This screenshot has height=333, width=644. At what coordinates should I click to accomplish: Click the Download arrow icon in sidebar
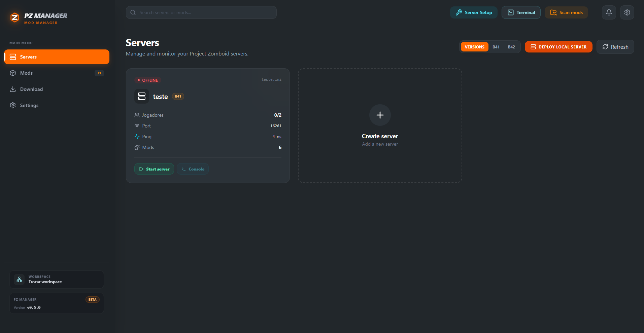(x=13, y=89)
